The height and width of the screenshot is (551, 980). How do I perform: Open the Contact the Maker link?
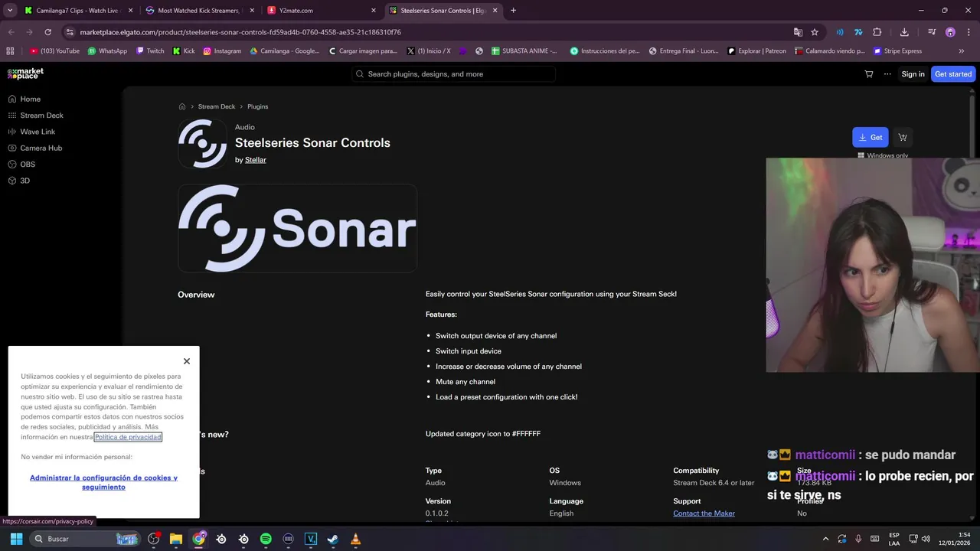click(704, 514)
